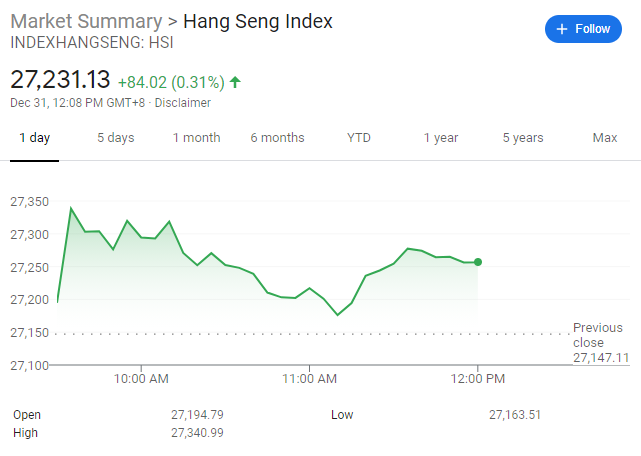Select the Max range tab
Screen dimensions: 641x456
pyautogui.click(x=604, y=138)
